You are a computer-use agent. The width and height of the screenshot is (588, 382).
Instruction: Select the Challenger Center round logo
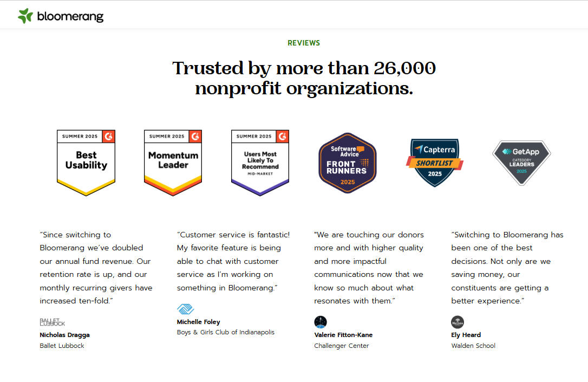click(320, 322)
